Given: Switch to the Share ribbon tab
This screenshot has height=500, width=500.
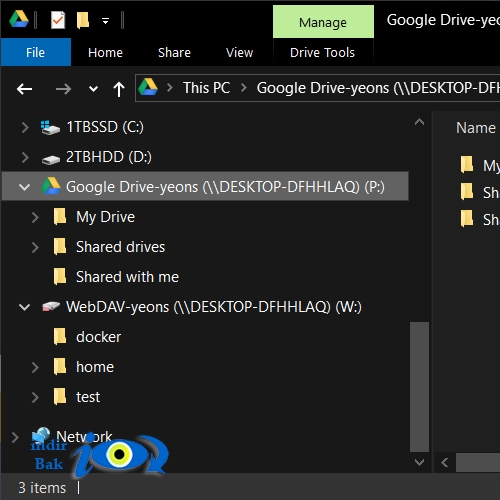Looking at the screenshot, I should coord(174,52).
